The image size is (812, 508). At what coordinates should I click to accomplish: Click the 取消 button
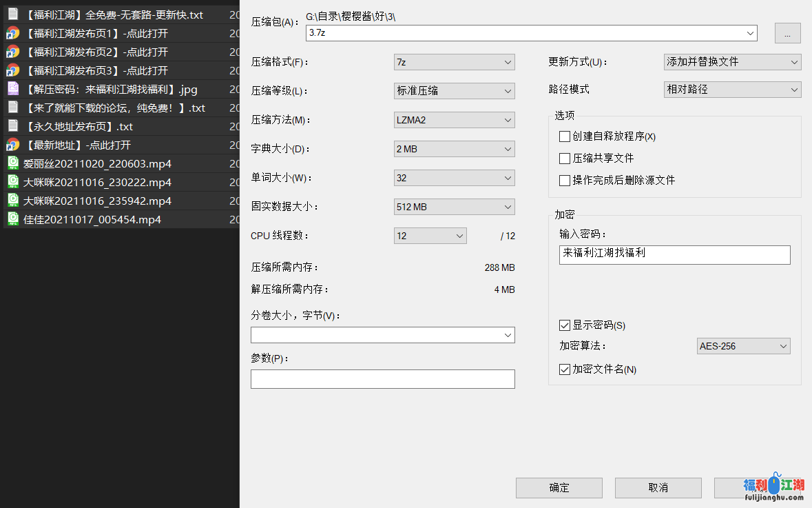658,488
